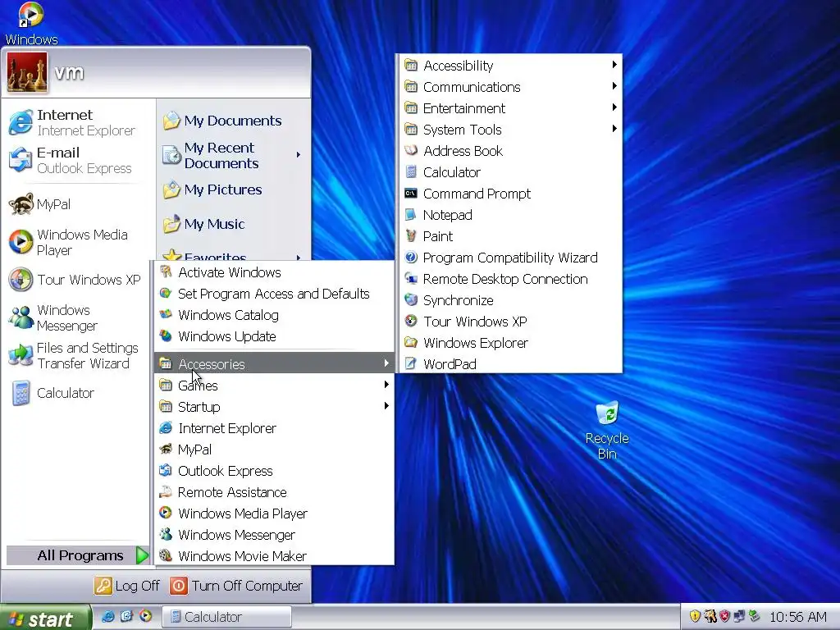Click the Synchronize icon

pyautogui.click(x=411, y=300)
